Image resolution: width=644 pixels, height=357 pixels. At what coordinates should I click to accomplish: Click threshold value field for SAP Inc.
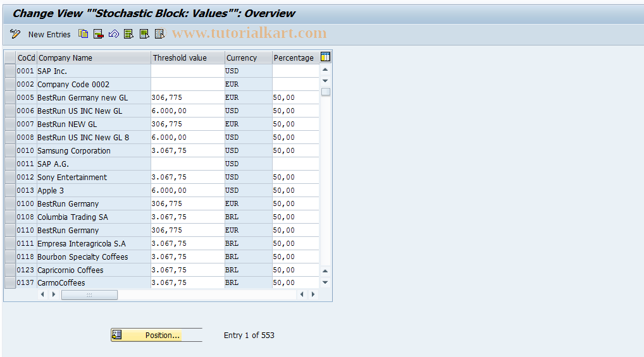[188, 71]
